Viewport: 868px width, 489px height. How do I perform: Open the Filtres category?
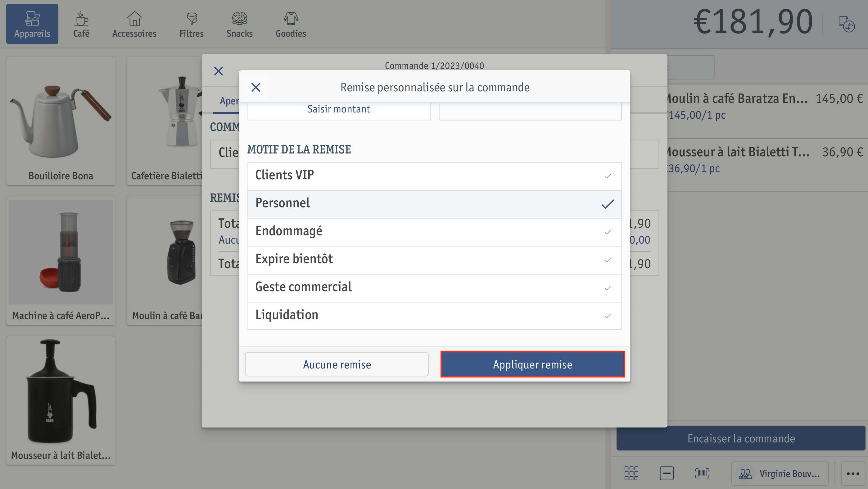[192, 24]
